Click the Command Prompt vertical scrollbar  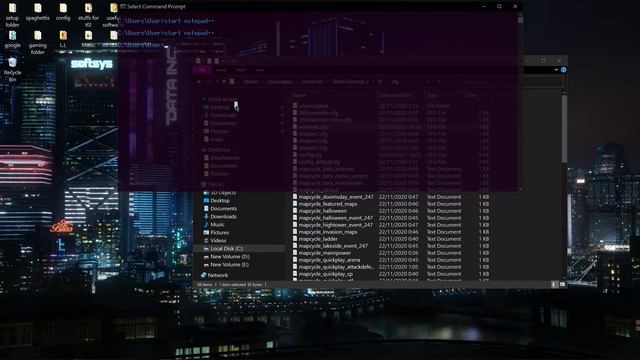(x=520, y=102)
